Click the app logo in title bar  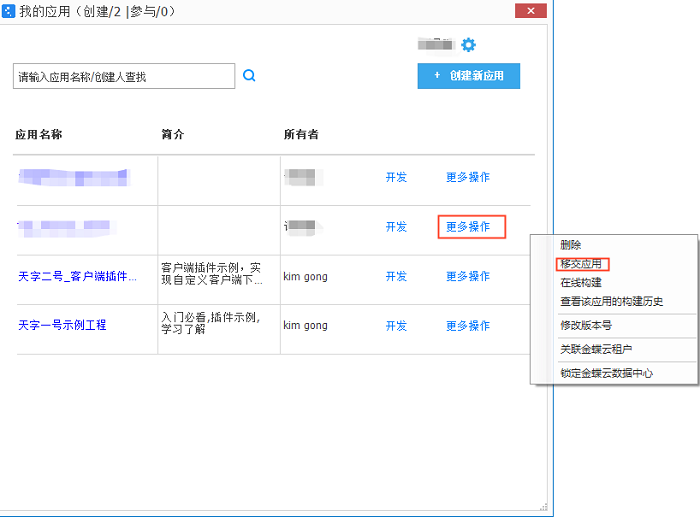pos(9,11)
